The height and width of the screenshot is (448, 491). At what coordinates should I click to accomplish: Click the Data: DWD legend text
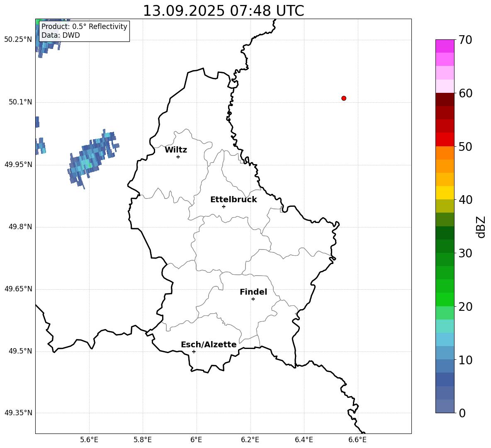(x=61, y=35)
